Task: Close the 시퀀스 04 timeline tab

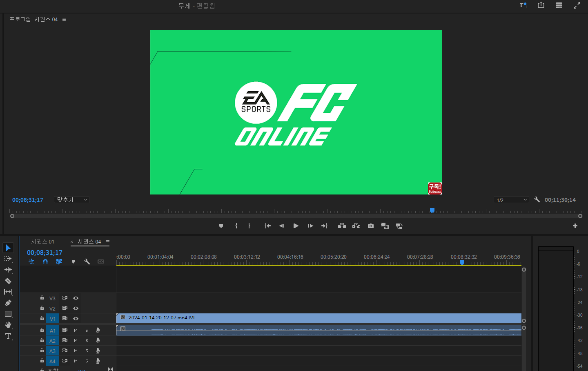Action: pyautogui.click(x=72, y=242)
